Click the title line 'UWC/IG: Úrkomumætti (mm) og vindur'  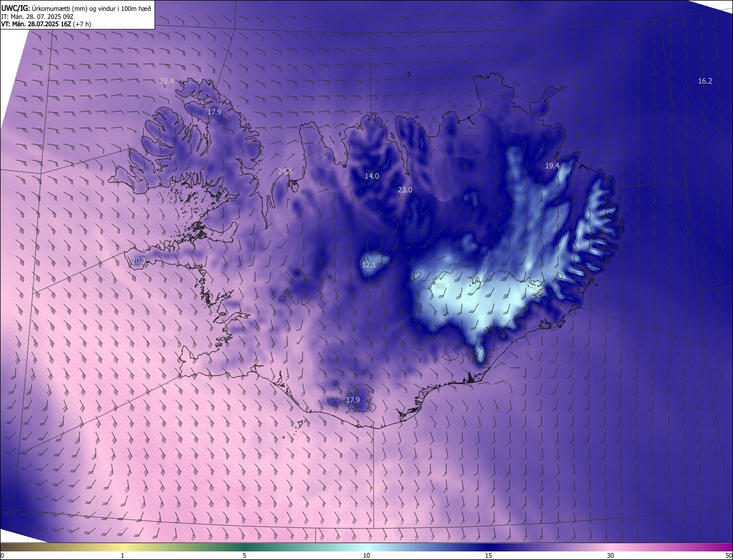[x=77, y=8]
